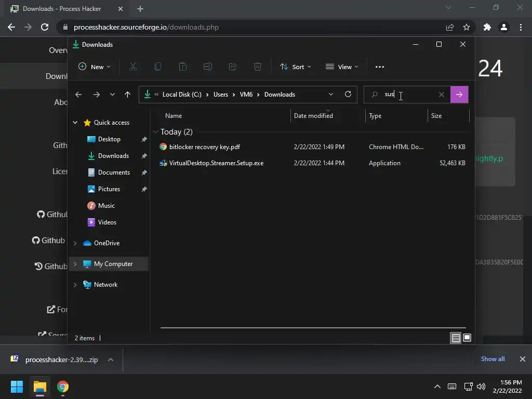Select VirtualDesktop.Streamer.Setup.exe file

pos(312,163)
